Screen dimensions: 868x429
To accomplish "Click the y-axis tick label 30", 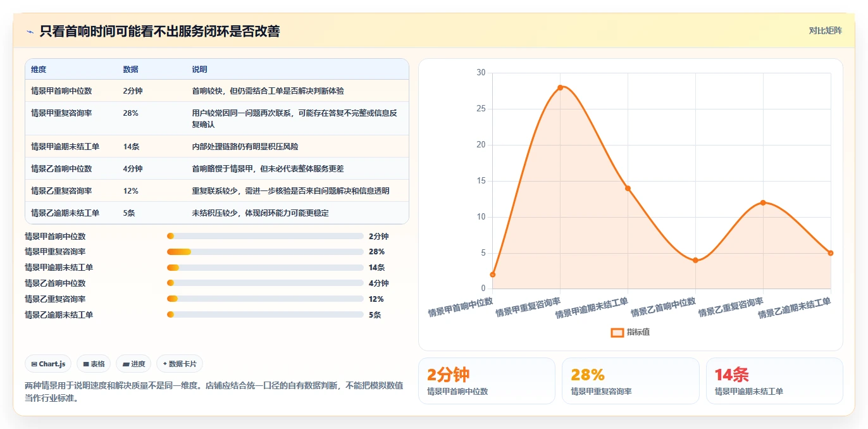I will pyautogui.click(x=481, y=73).
